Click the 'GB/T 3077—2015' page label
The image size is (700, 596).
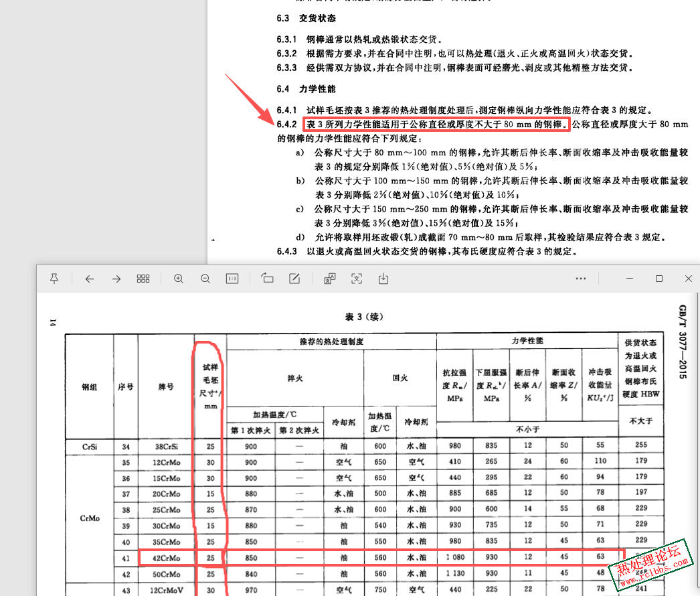click(683, 342)
